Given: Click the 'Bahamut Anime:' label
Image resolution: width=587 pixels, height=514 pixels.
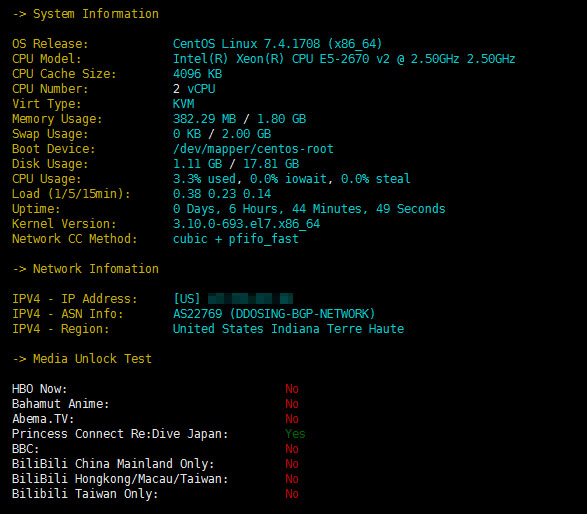Looking at the screenshot, I should coord(61,404).
